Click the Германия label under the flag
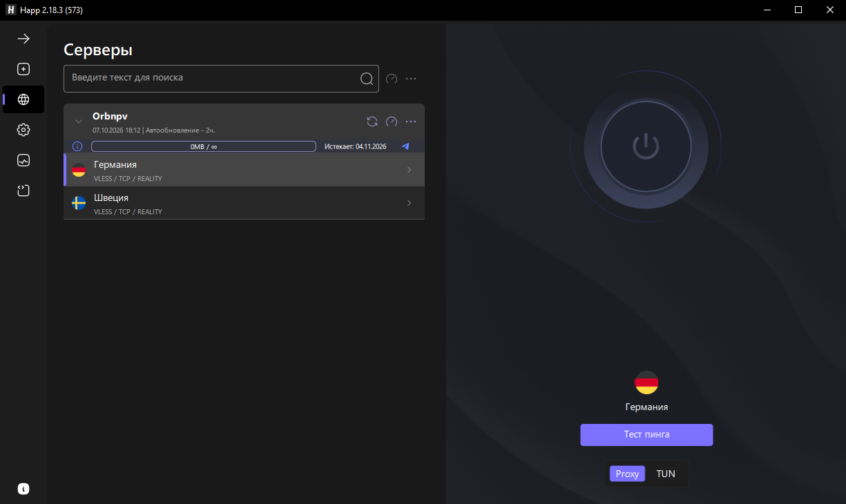The image size is (846, 504). point(646,407)
